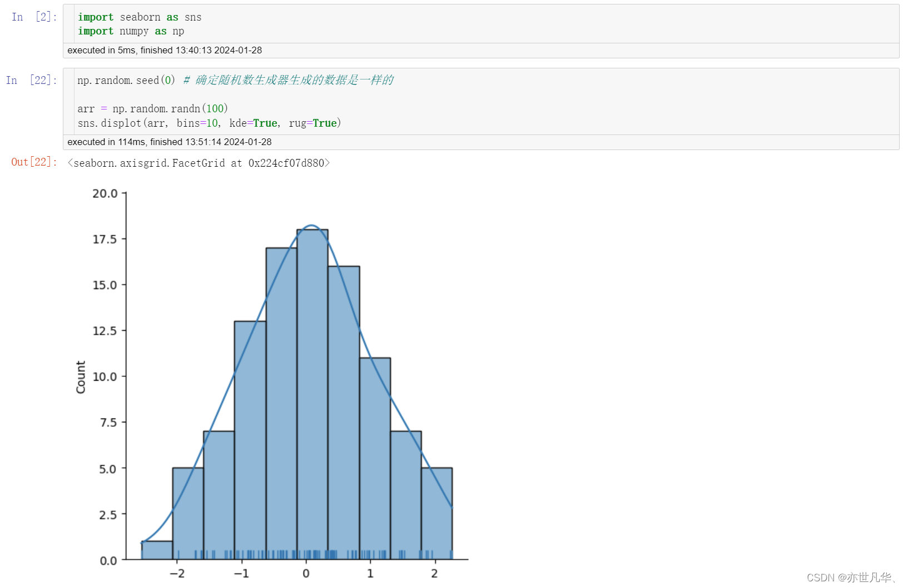Screen dimensions: 903x588
Task: Click 'executed in 5ms' timing text
Action: (x=165, y=50)
